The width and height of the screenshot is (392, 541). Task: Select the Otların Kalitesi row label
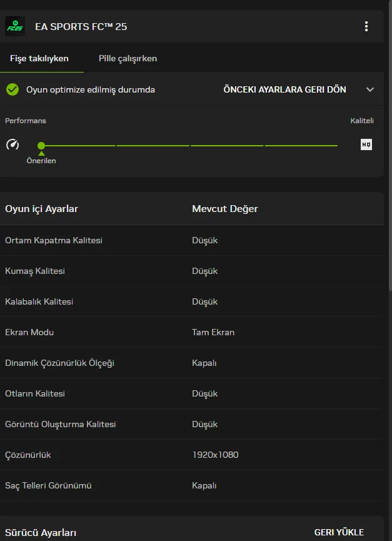[35, 393]
